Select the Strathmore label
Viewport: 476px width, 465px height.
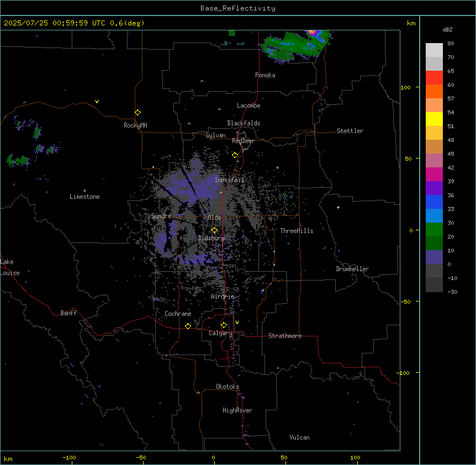[x=285, y=336]
